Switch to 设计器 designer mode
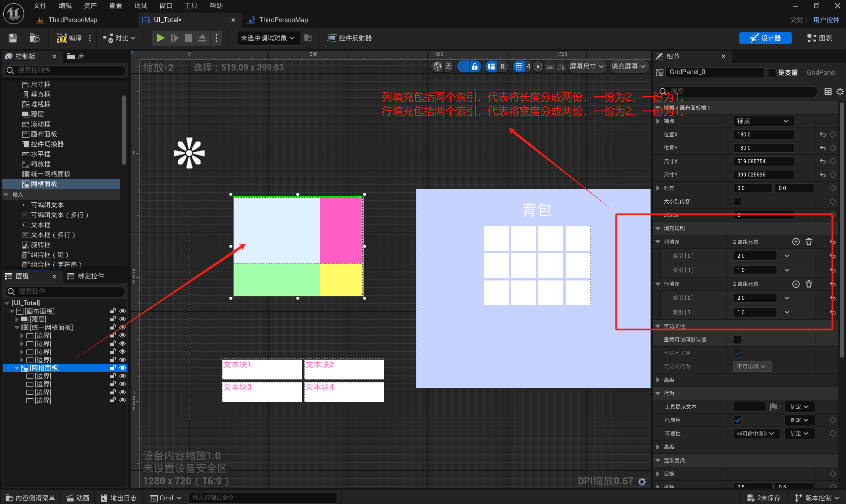The image size is (846, 504). click(x=766, y=38)
